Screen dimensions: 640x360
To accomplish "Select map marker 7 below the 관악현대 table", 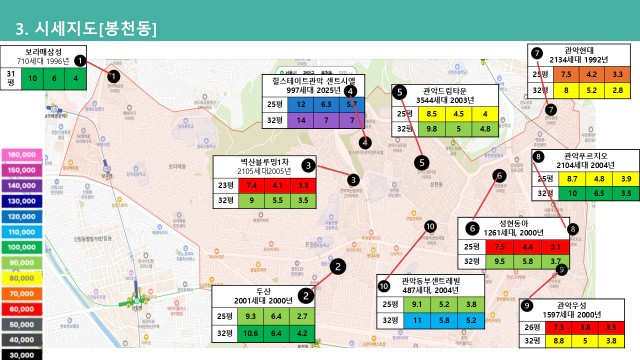I will pyautogui.click(x=551, y=109).
